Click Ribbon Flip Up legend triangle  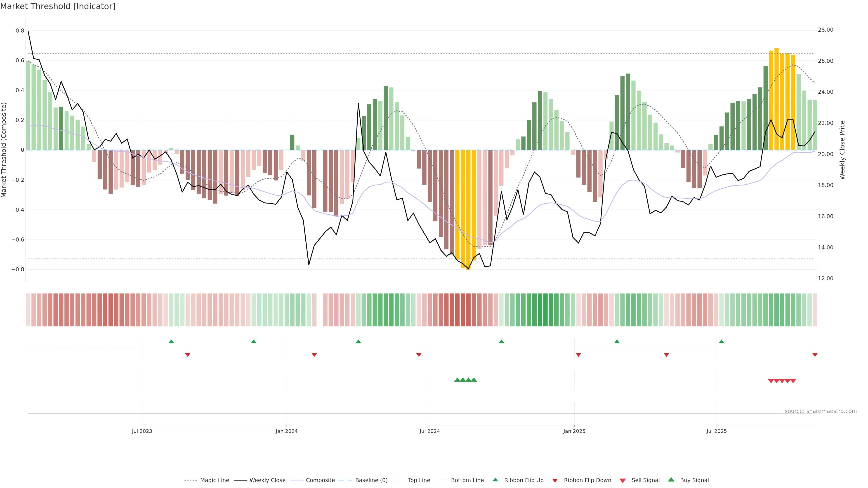tap(495, 480)
